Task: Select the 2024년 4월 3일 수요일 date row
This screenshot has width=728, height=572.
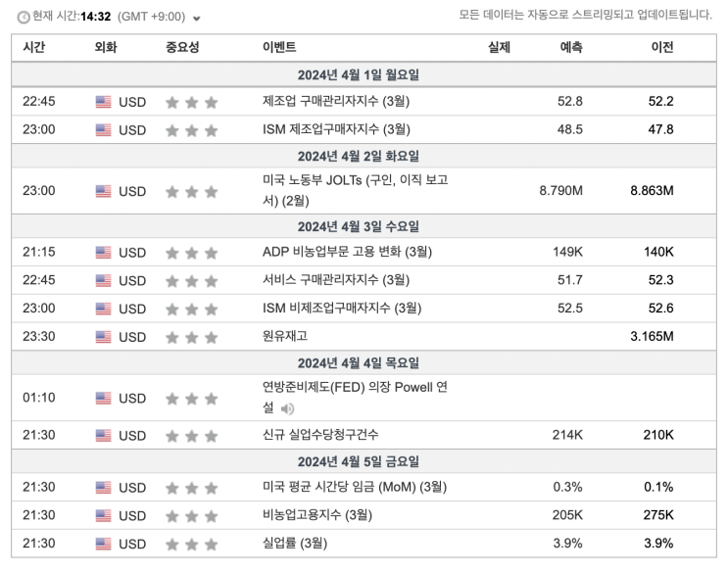Action: coord(364,226)
